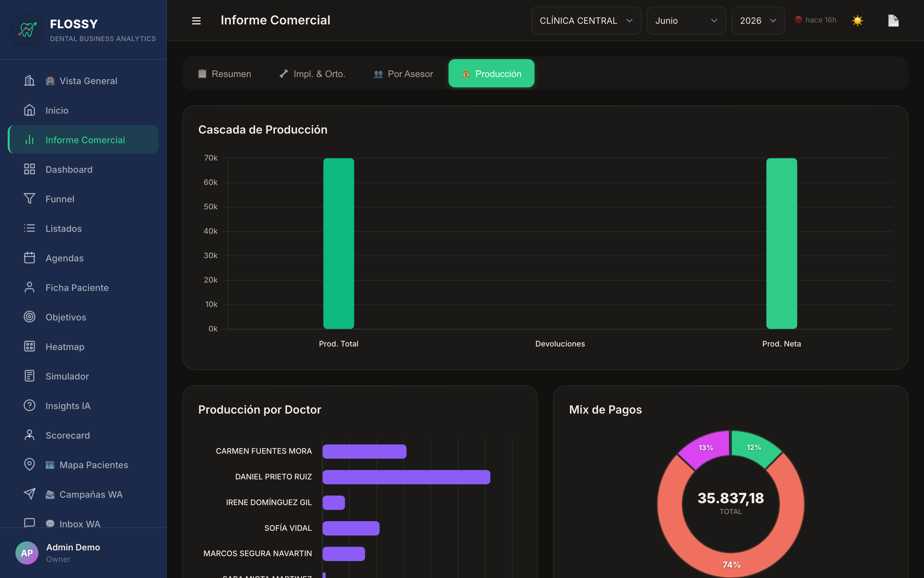Click the Informe Comercial bar chart icon
The height and width of the screenshot is (578, 924).
click(x=30, y=140)
